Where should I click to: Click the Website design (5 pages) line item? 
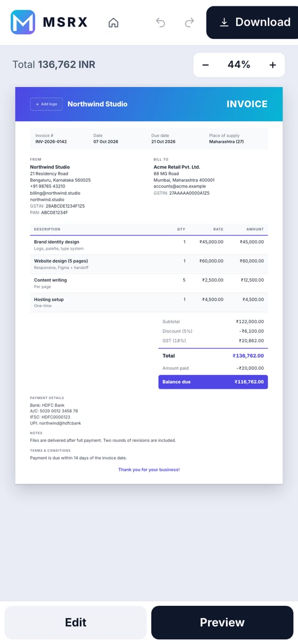click(x=149, y=264)
